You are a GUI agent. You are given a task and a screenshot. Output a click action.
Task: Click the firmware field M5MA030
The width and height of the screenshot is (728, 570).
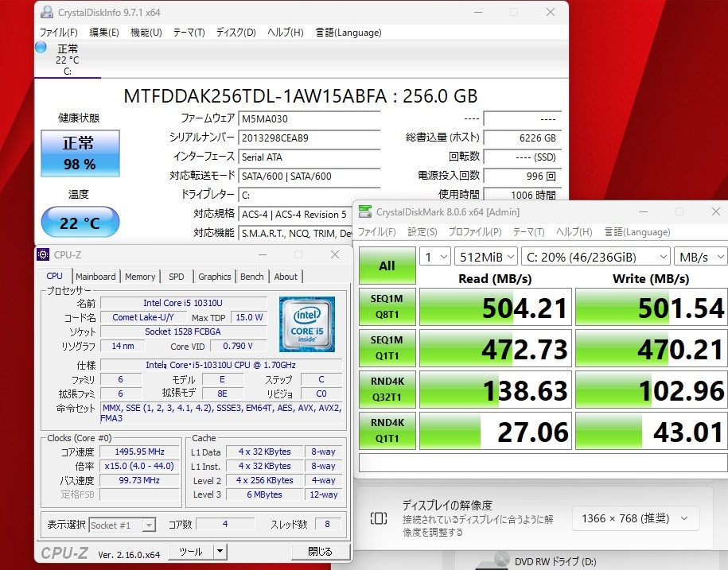[309, 118]
